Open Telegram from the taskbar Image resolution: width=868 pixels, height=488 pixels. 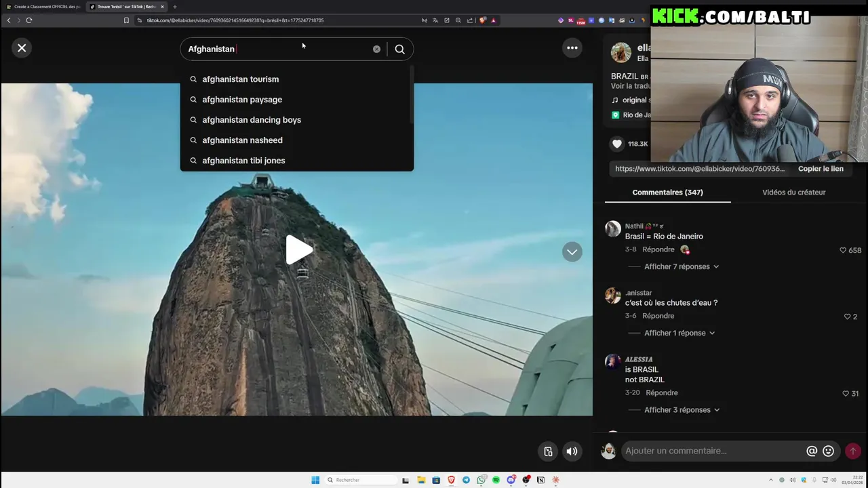pyautogui.click(x=466, y=480)
